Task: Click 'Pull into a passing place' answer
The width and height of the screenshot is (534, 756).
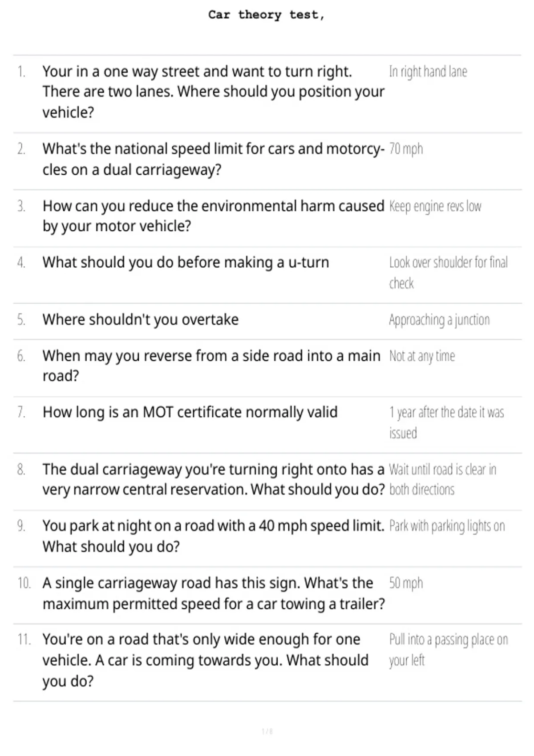Action: [449, 650]
